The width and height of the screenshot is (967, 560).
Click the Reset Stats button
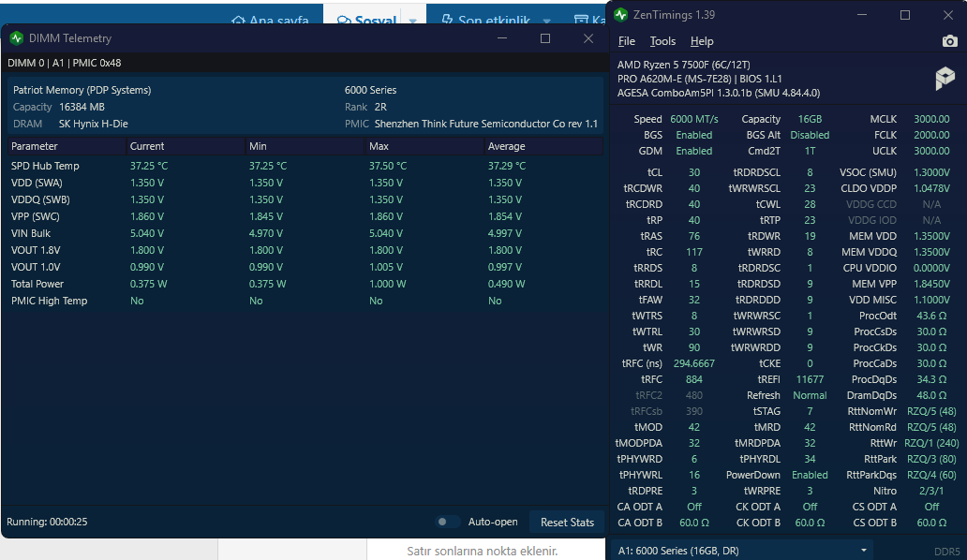coord(568,523)
